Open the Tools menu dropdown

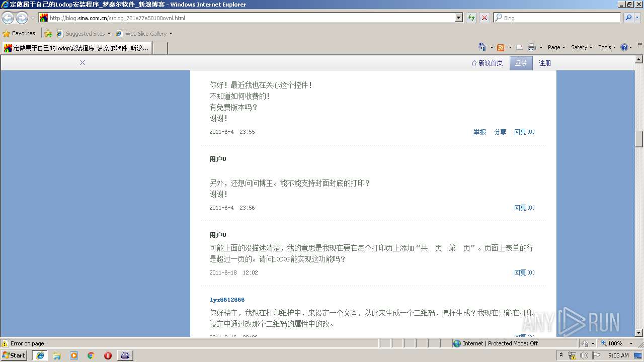click(607, 47)
